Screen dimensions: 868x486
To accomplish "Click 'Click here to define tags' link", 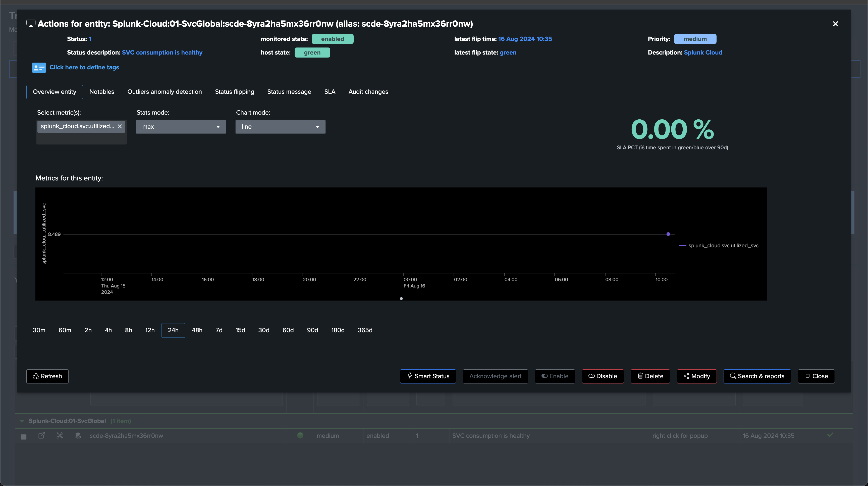I will click(x=84, y=67).
